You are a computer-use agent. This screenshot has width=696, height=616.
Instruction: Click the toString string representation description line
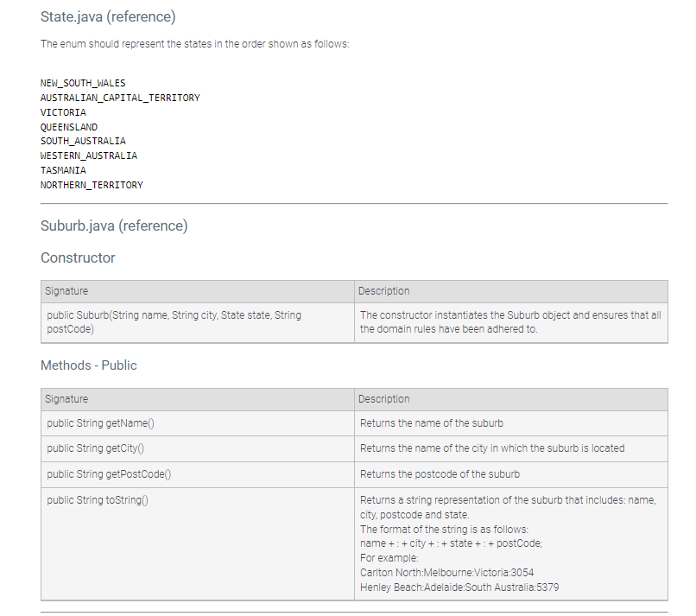click(x=508, y=507)
